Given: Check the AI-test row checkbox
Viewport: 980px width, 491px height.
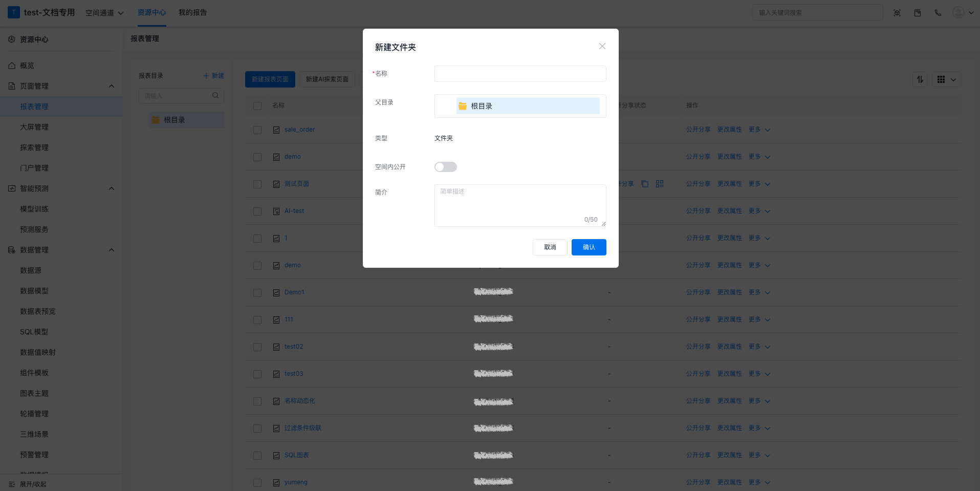Looking at the screenshot, I should tap(257, 211).
